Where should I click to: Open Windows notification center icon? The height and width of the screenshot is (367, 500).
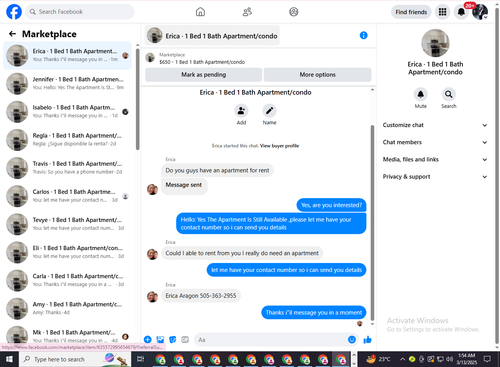[x=487, y=359]
